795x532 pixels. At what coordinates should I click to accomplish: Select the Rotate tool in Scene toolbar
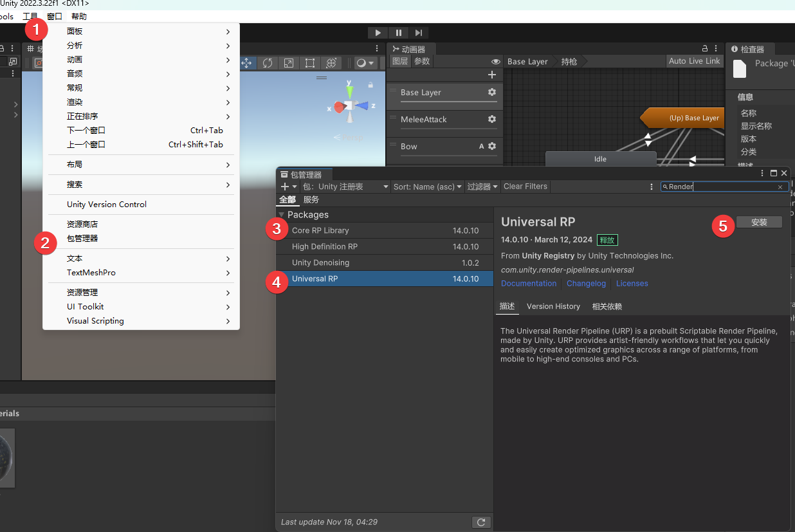click(x=268, y=63)
